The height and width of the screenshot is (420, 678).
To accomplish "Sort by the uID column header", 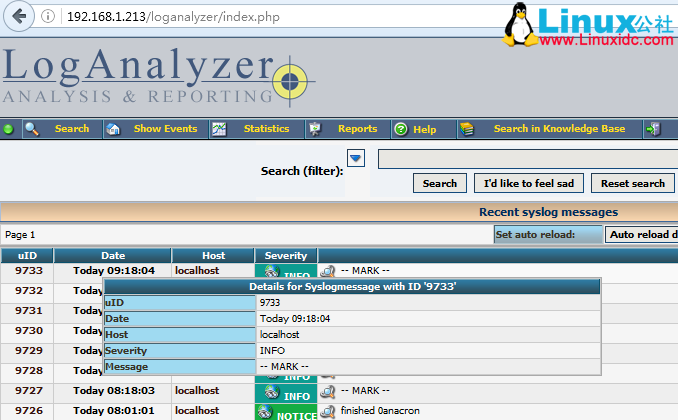I will point(27,256).
